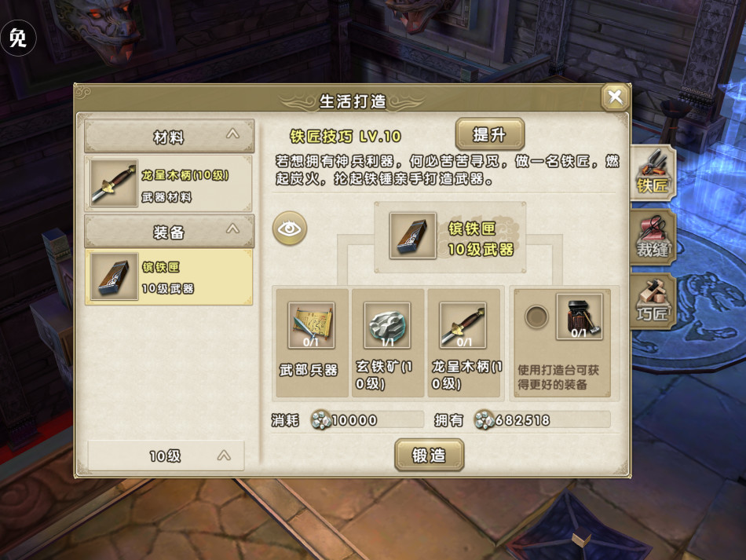Click the 锻造 forge button

(x=429, y=455)
